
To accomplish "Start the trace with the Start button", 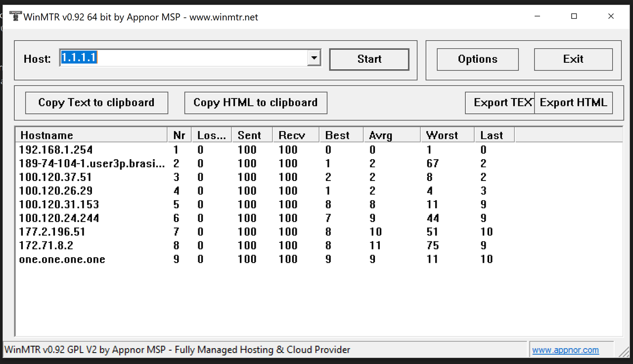I will (369, 59).
